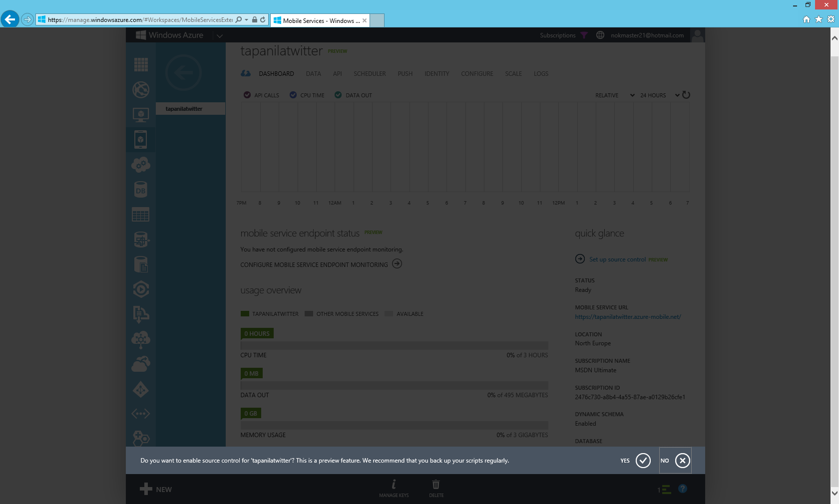The width and height of the screenshot is (839, 504).
Task: Click the Subscriptions link in header
Action: coord(557,35)
